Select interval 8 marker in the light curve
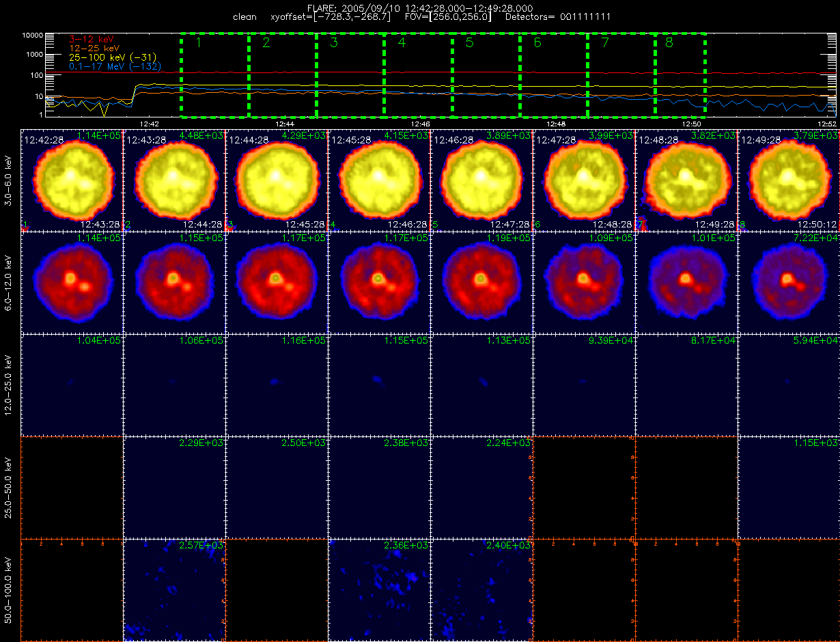Viewport: 840px width, 642px height. point(669,44)
